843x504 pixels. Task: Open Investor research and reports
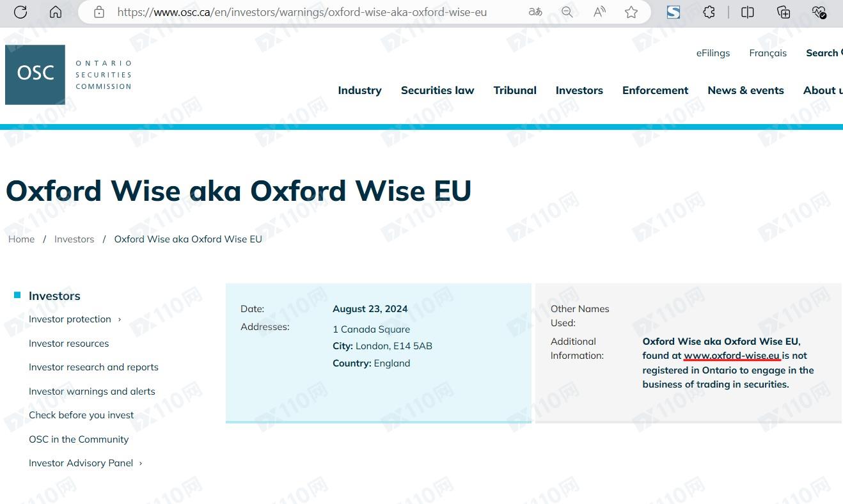click(x=93, y=367)
